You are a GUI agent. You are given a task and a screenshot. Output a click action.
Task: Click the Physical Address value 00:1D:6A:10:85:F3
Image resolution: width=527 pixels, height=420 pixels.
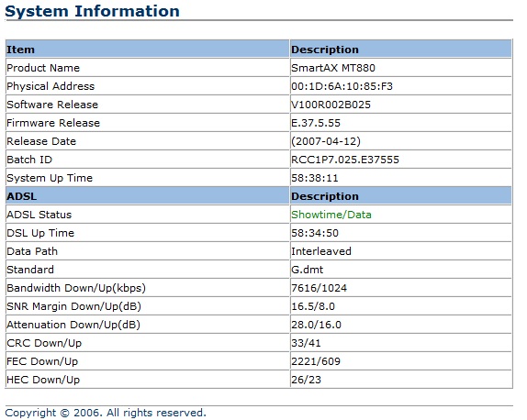[342, 86]
